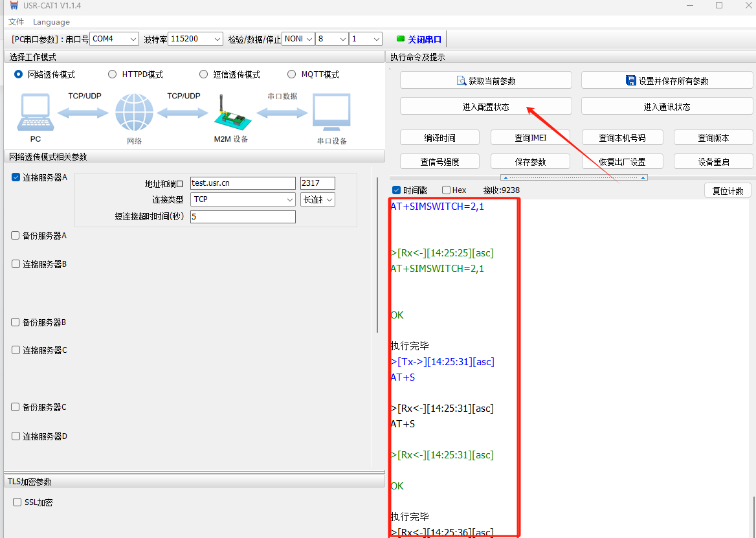The image size is (756, 538).
Task: Select MQTT模式 radio button
Action: pos(291,74)
